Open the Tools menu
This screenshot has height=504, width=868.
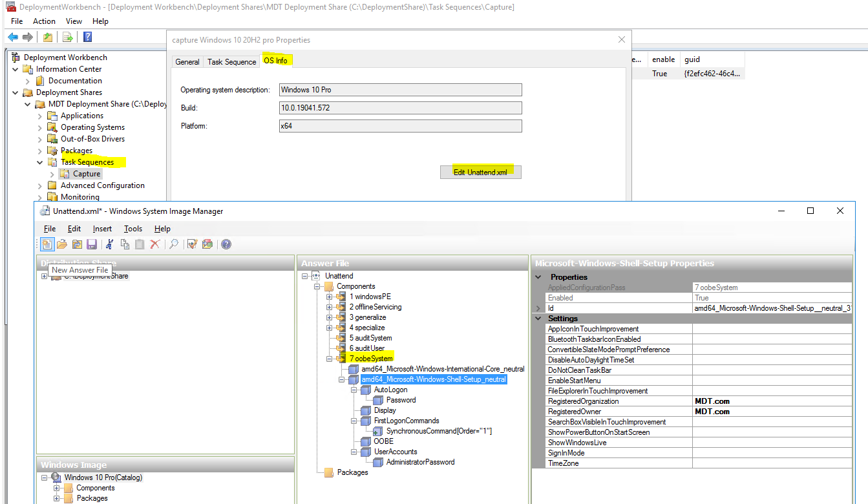133,229
